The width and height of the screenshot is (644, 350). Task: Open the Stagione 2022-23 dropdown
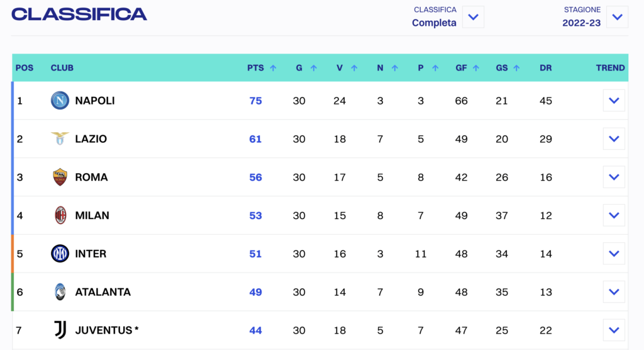click(x=617, y=17)
